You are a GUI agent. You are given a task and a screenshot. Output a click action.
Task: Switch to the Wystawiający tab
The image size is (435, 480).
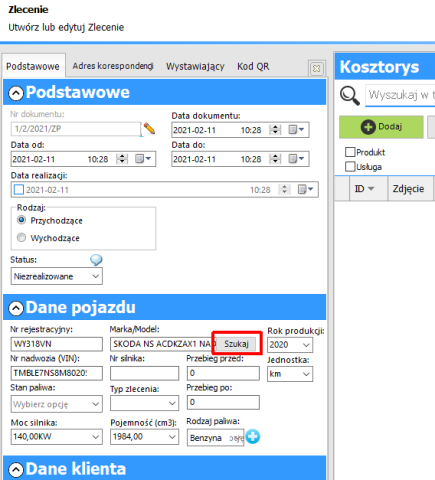[195, 66]
